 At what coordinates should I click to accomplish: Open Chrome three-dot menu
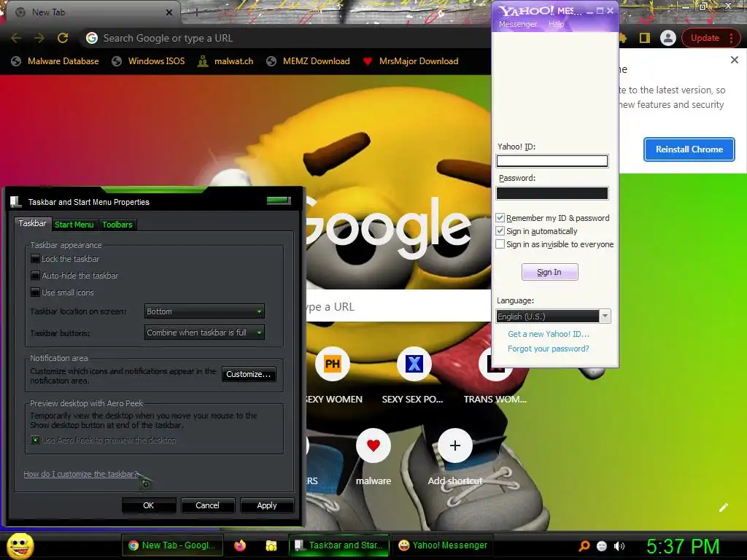tap(731, 38)
